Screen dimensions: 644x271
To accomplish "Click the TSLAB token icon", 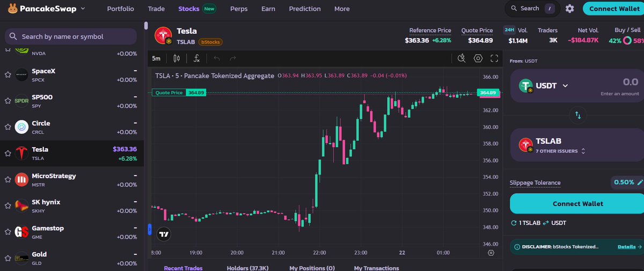I will click(526, 145).
